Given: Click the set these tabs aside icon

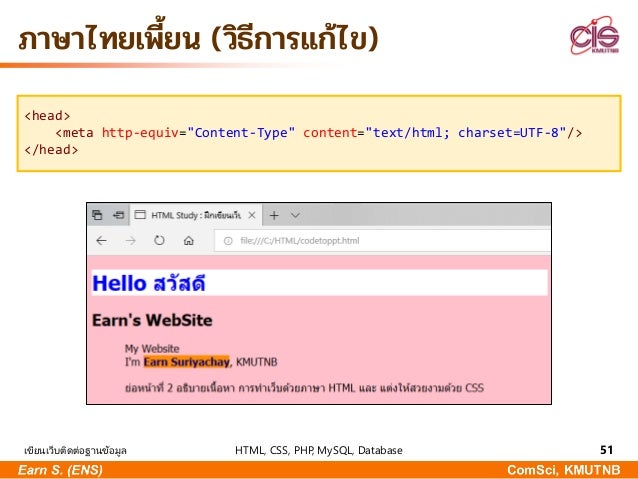Looking at the screenshot, I should tap(118, 215).
